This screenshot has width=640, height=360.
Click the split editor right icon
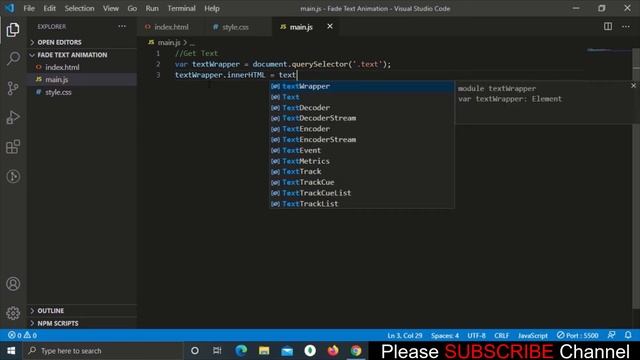click(608, 27)
